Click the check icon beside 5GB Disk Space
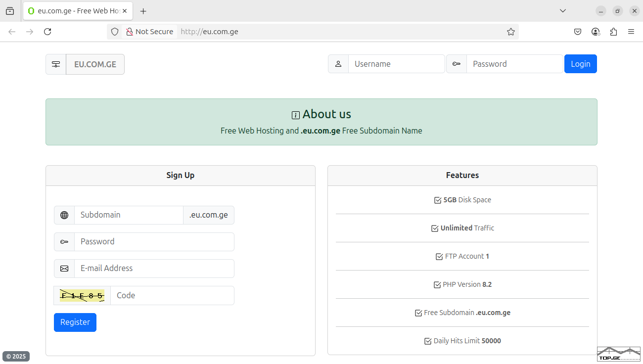643x364 pixels. [438, 200]
